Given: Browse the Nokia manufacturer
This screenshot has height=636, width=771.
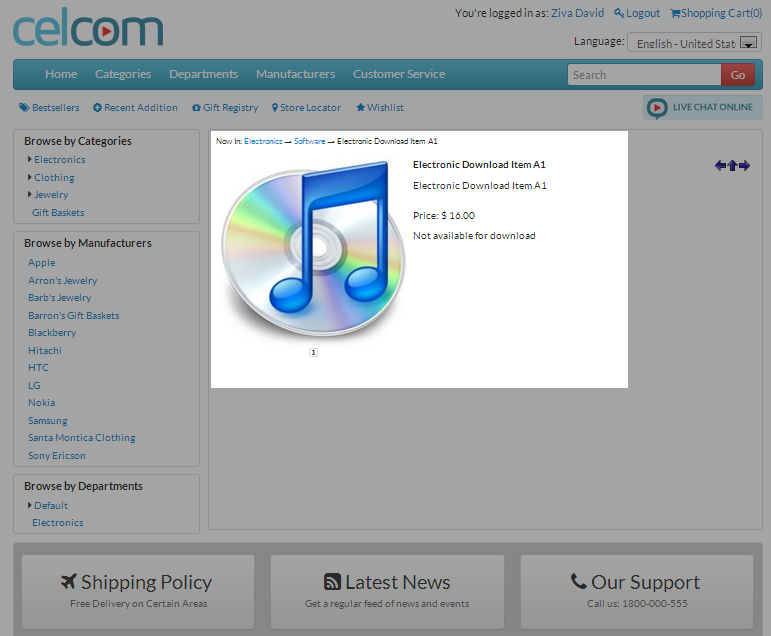Looking at the screenshot, I should click(x=41, y=402).
